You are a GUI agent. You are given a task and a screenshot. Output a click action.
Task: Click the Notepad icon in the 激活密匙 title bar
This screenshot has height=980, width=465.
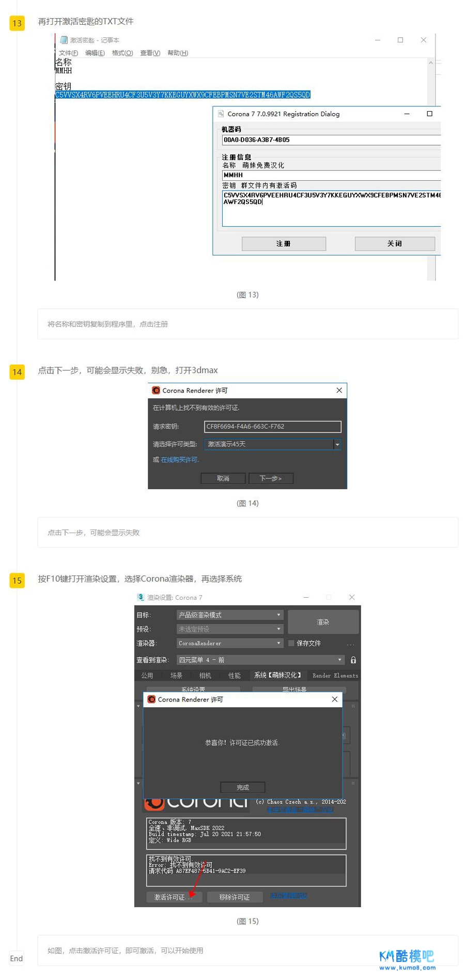[x=64, y=40]
